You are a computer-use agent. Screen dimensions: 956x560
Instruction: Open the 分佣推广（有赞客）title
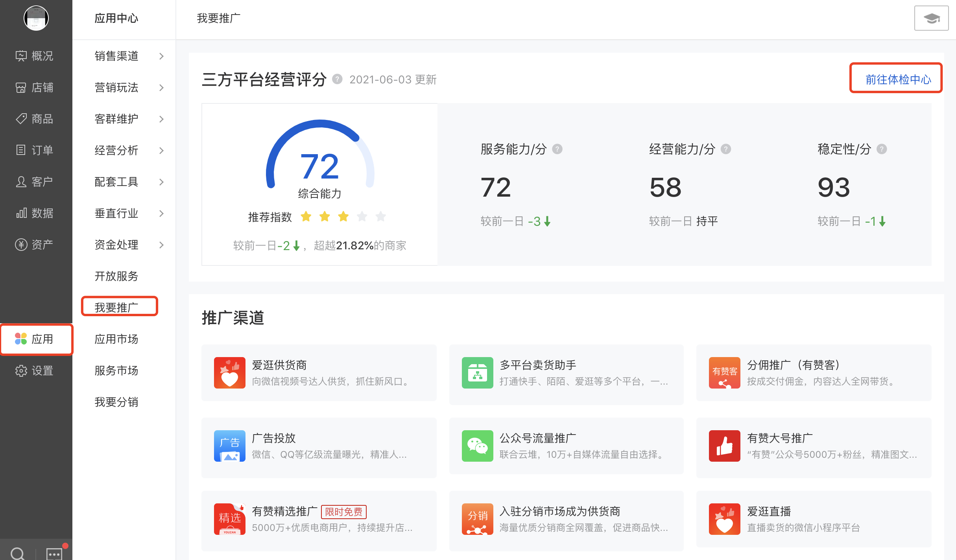[x=795, y=365]
